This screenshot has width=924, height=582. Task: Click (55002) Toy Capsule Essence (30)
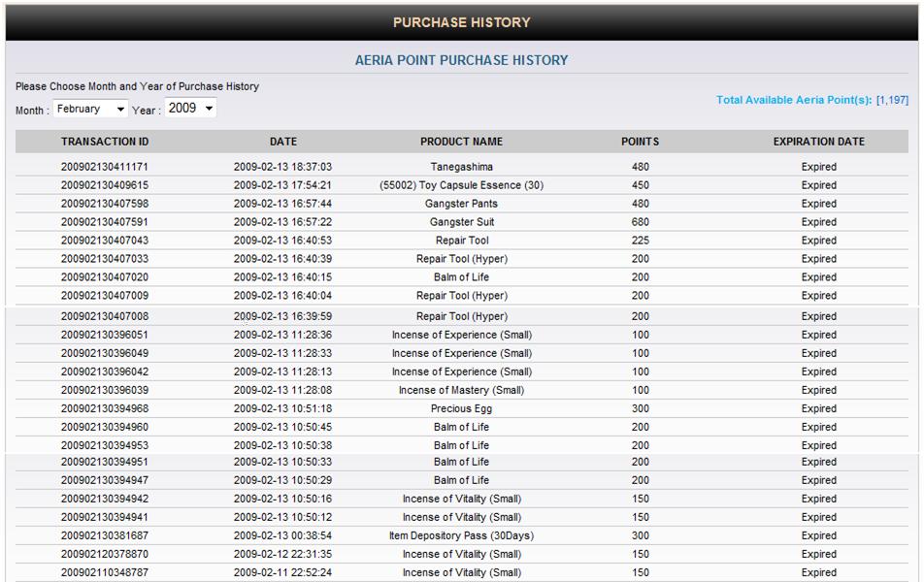[461, 185]
